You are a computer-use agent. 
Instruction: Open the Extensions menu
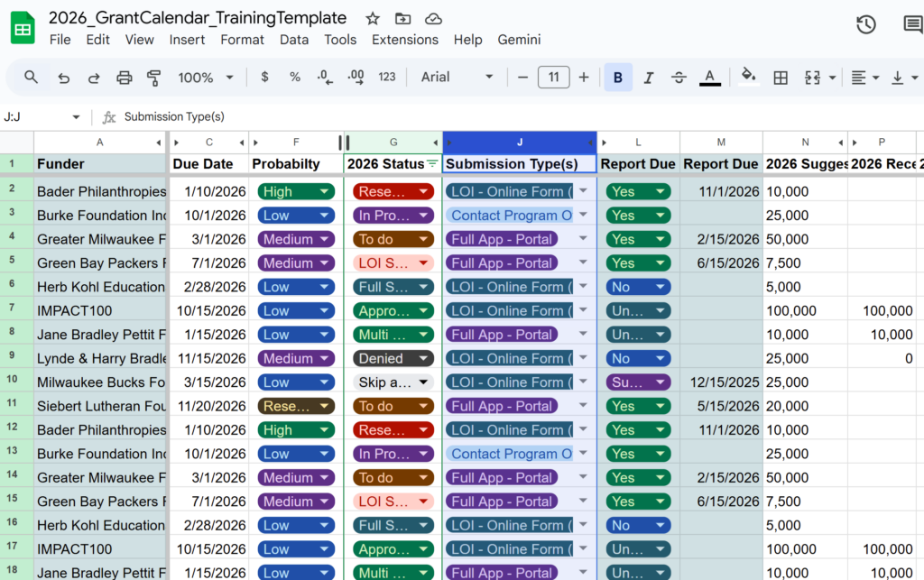click(405, 40)
